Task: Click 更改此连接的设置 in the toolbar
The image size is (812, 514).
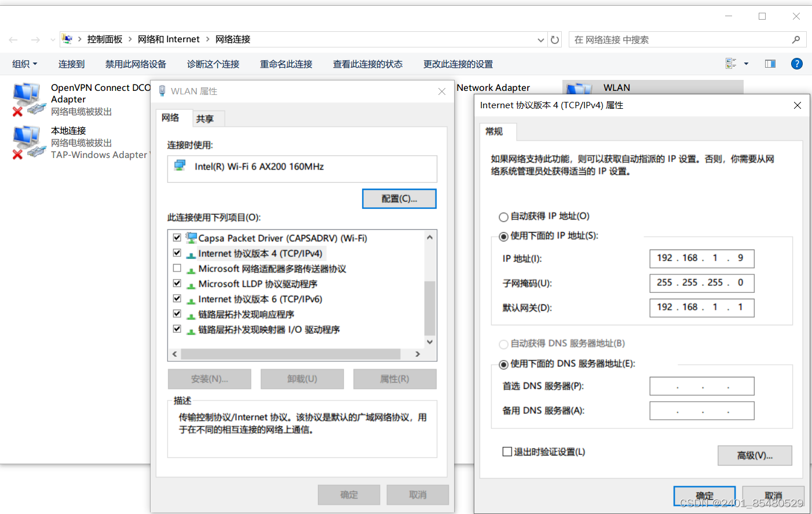Action: coord(458,64)
